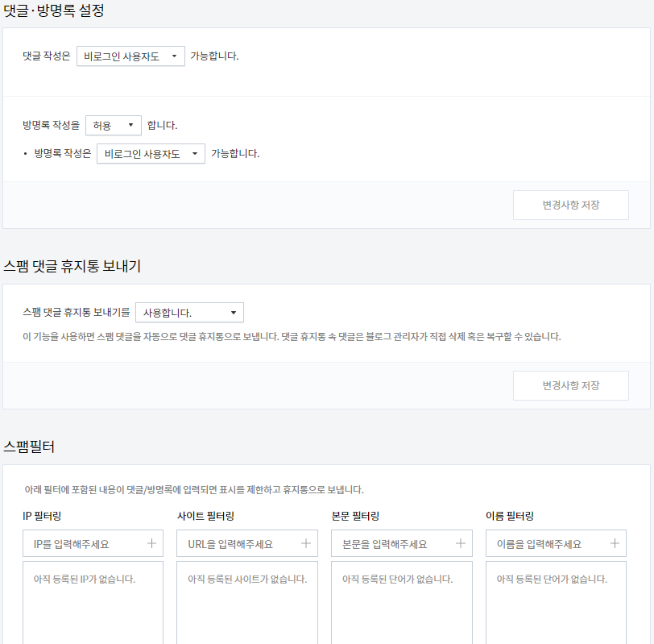Click the 댓글·방명록 설정 heading
654x644 pixels.
click(x=54, y=10)
